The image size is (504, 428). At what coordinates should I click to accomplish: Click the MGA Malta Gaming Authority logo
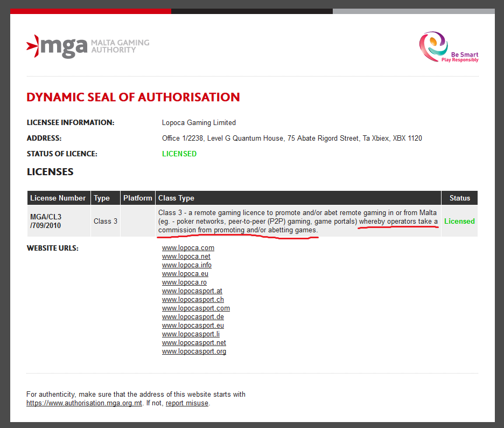point(88,47)
